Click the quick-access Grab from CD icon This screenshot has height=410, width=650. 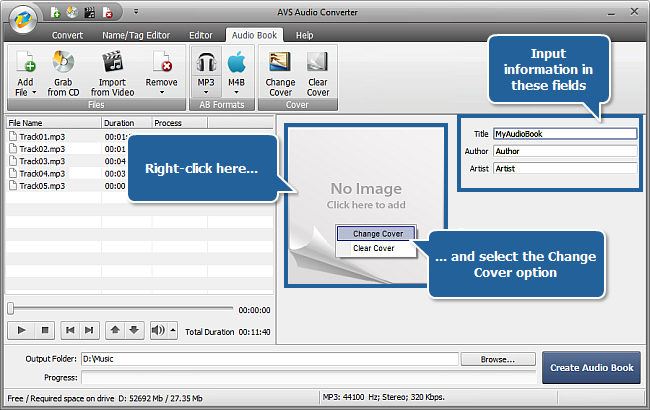pyautogui.click(x=73, y=13)
